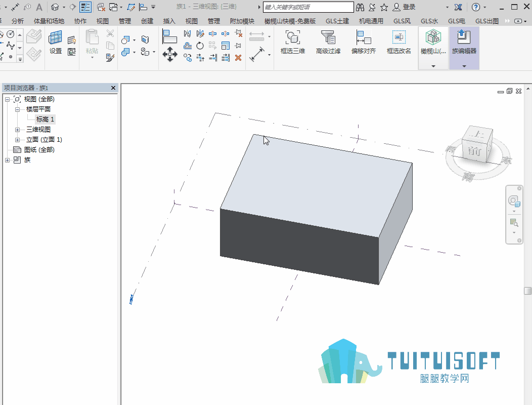532x405 pixels.
Task: Open the 附加模块 ribbon tab
Action: click(x=242, y=21)
